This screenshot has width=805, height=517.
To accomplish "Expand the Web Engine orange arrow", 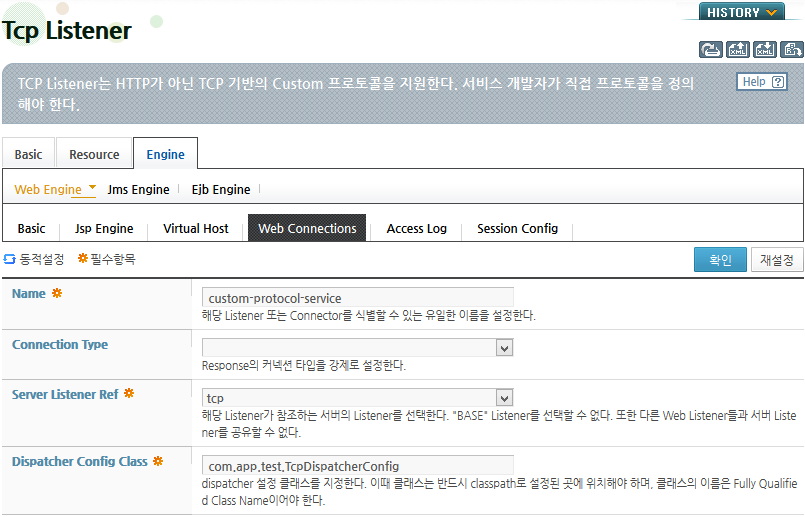I will point(92,187).
